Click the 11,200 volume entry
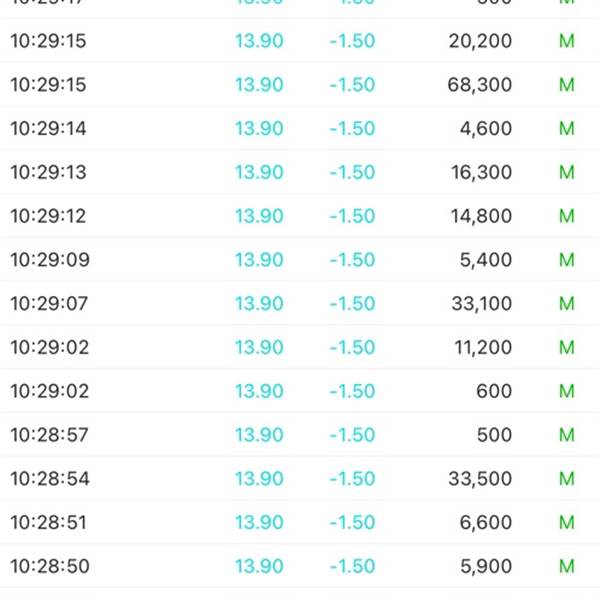600x600 pixels. [483, 347]
